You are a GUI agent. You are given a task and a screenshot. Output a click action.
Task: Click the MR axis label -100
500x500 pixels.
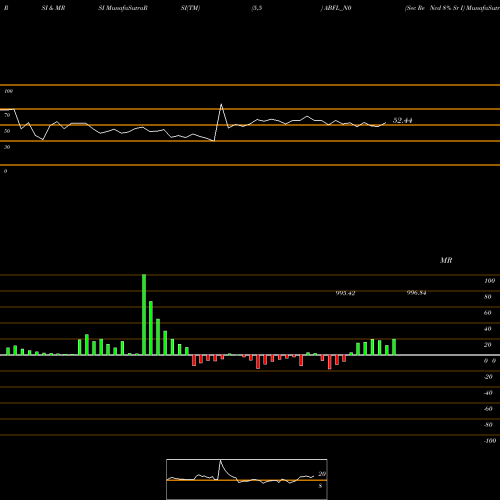490,441
